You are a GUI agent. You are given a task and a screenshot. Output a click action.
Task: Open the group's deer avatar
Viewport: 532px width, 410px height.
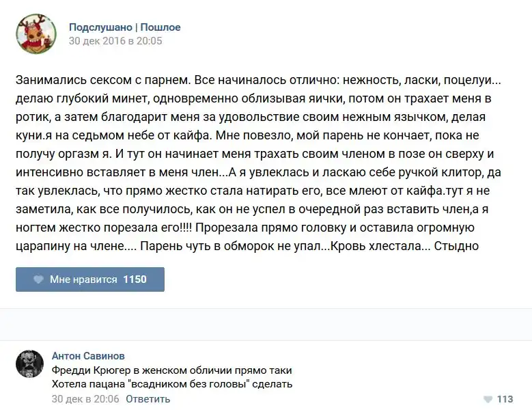tap(36, 33)
